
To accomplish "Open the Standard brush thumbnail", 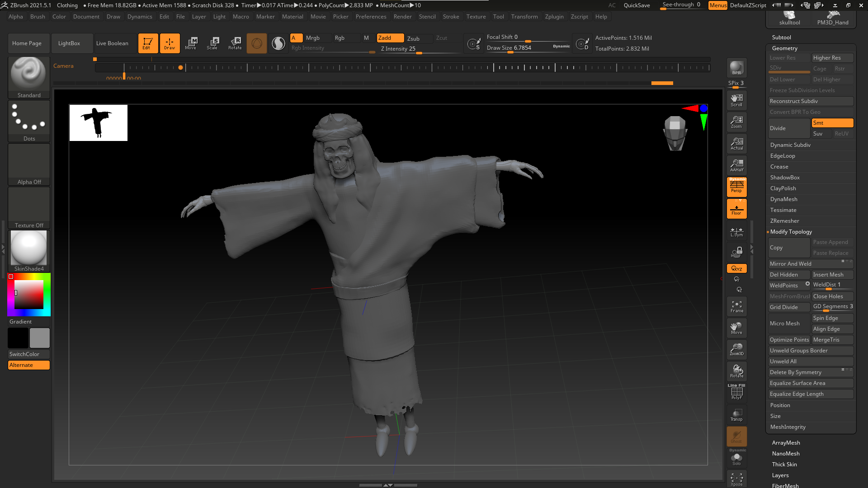I will click(x=29, y=74).
